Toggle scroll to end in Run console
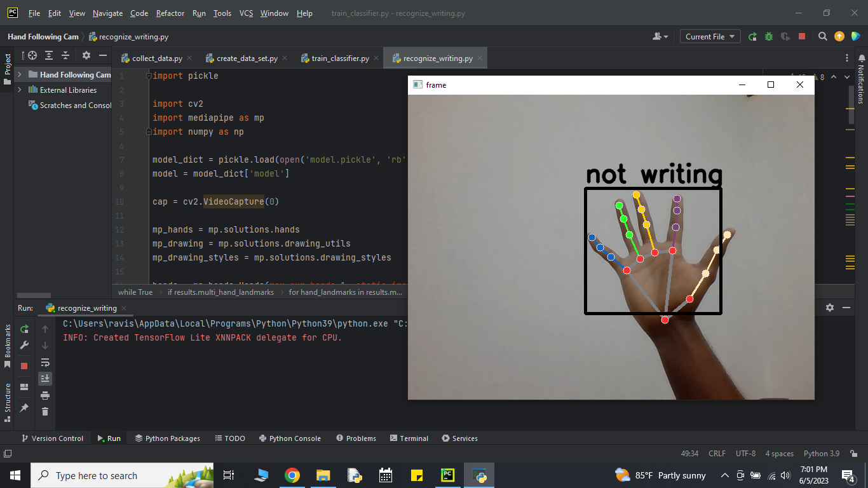The height and width of the screenshot is (488, 868). tap(45, 379)
